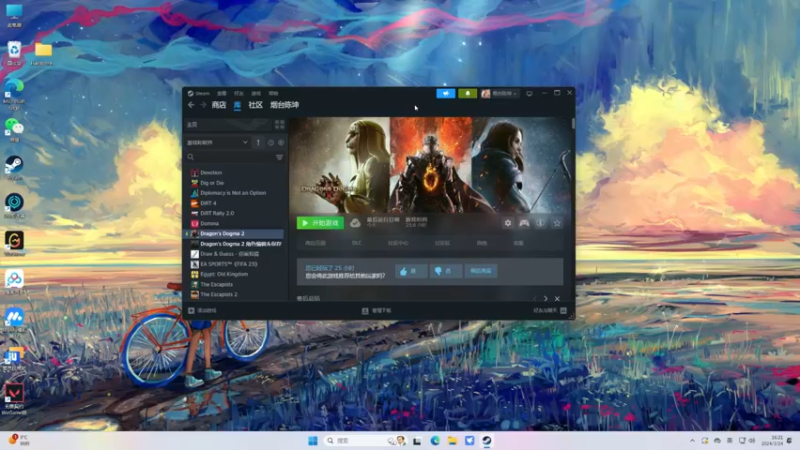Open the blue announcements megaphone button
Image resolution: width=800 pixels, height=450 pixels.
[445, 93]
